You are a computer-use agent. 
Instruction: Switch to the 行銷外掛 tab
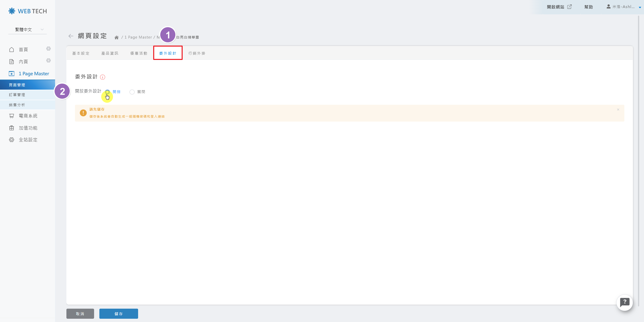[197, 53]
